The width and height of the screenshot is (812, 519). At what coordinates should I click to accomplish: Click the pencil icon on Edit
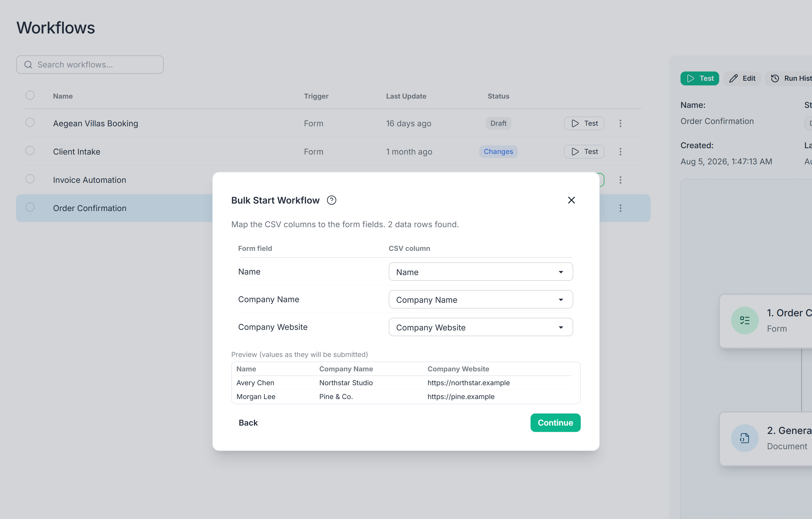click(734, 79)
